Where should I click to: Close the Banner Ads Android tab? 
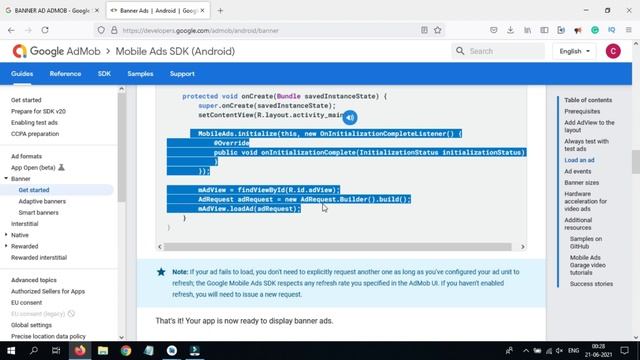pyautogui.click(x=202, y=11)
